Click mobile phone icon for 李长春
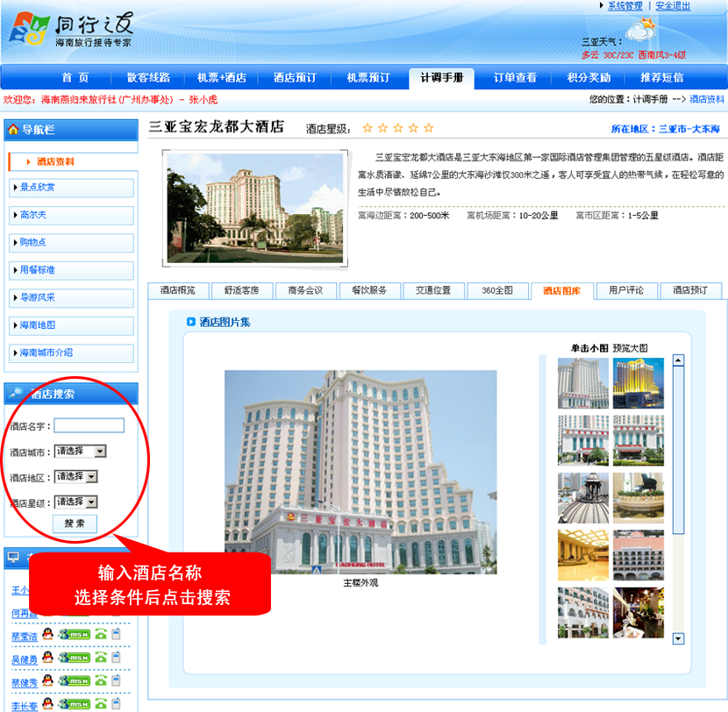The height and width of the screenshot is (712, 728). click(116, 703)
